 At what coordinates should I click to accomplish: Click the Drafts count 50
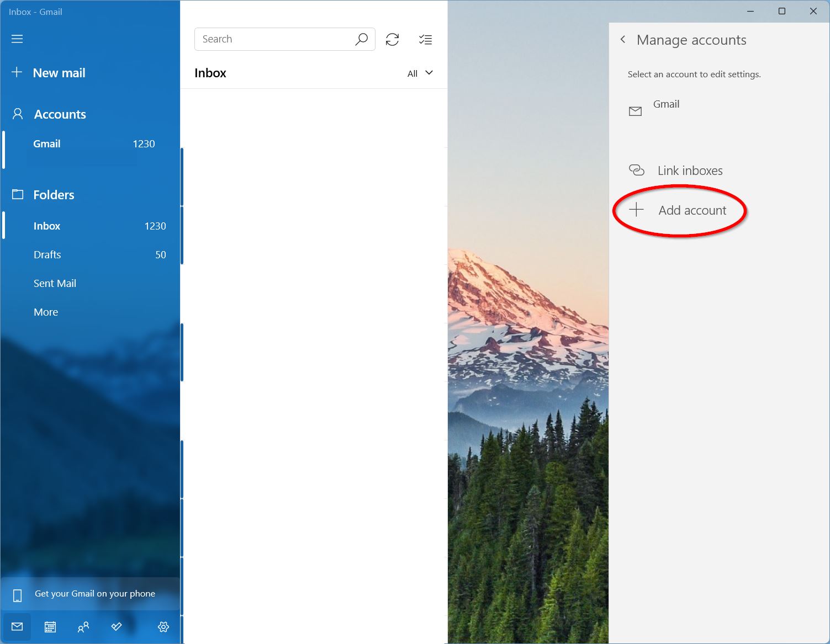pyautogui.click(x=161, y=254)
